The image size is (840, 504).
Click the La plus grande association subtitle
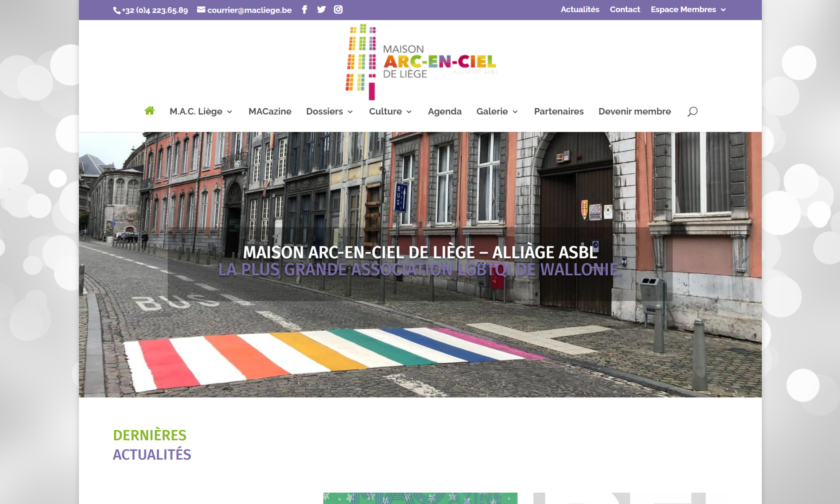(420, 270)
